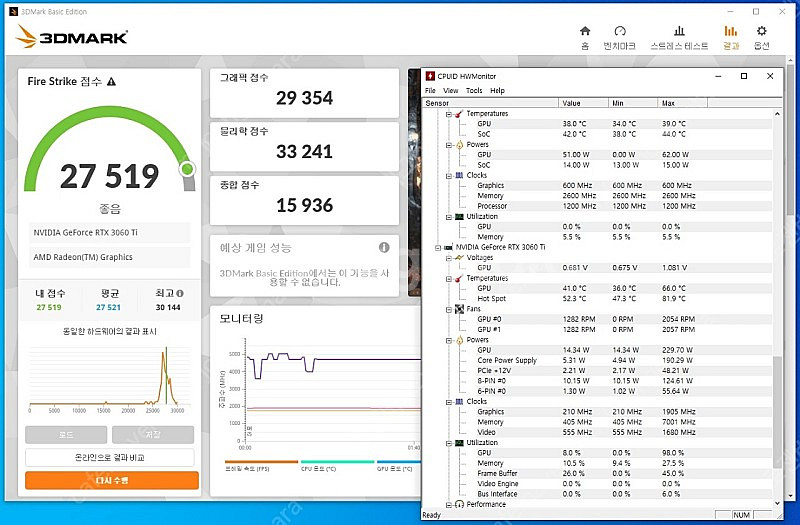Click the Voltages group icon in HWMonitor
The height and width of the screenshot is (525, 800).
[459, 258]
